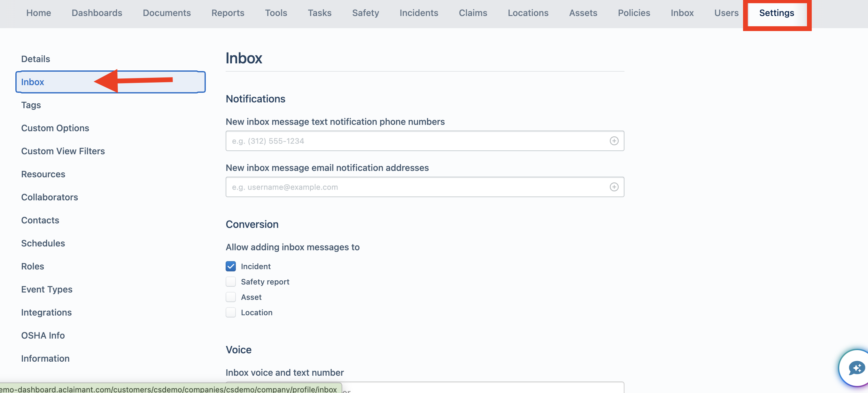
Task: Open Event Types in the sidebar
Action: click(x=47, y=289)
